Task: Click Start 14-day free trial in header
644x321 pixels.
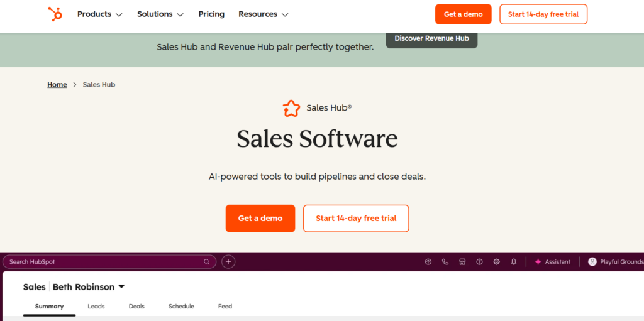Action: click(x=543, y=14)
